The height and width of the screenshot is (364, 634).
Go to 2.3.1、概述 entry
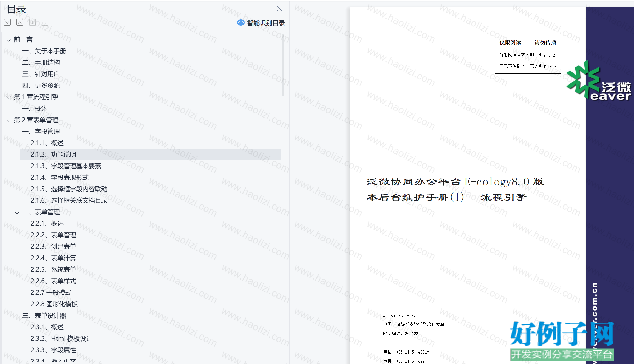click(47, 327)
